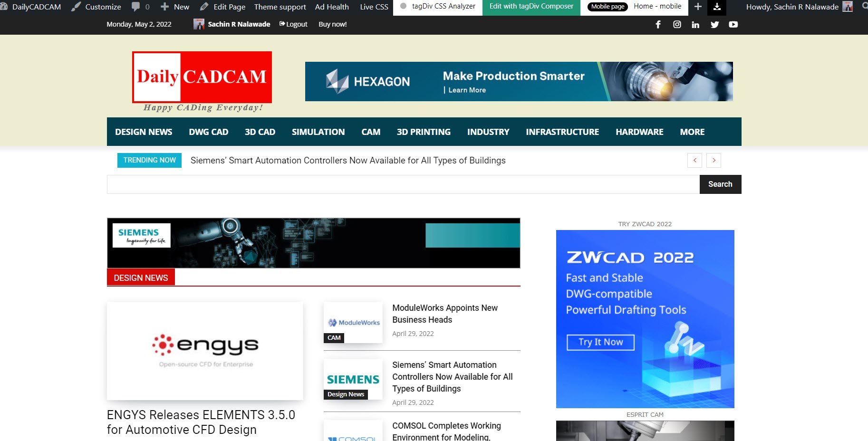
Task: Expand the MORE navigation menu
Action: pyautogui.click(x=692, y=132)
